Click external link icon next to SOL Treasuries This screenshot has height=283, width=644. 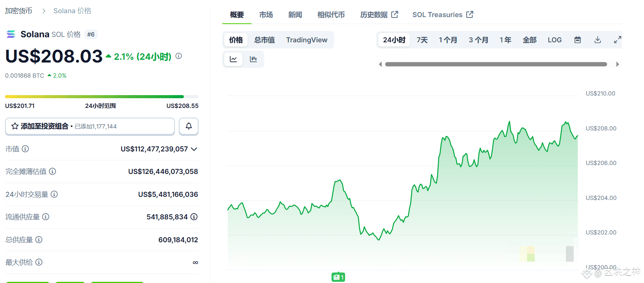pyautogui.click(x=469, y=14)
